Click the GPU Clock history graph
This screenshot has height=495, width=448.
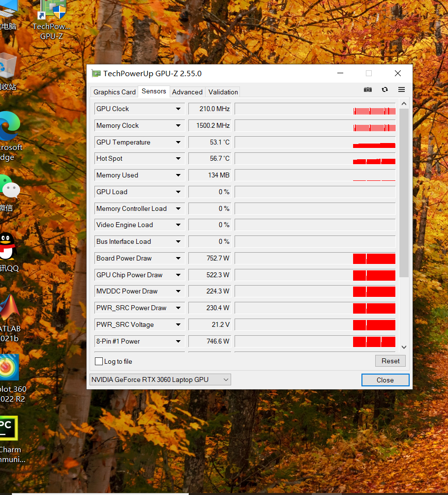pyautogui.click(x=315, y=109)
